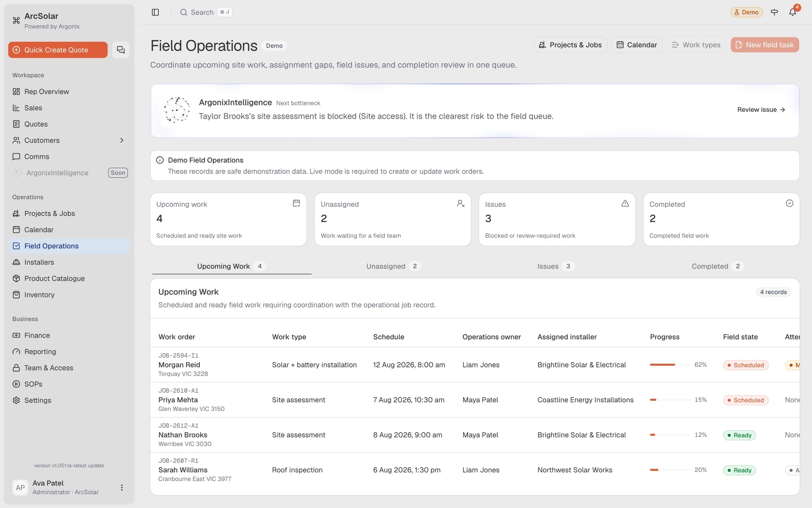Screen dimensions: 812x508
Task: Open SOPs in sidebar
Action: [x=69, y=384]
